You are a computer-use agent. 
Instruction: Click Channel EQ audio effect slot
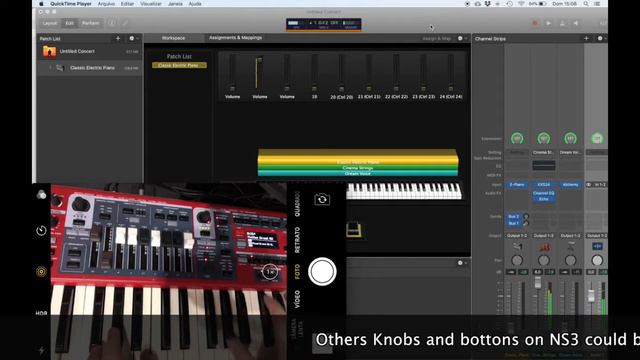click(x=544, y=193)
